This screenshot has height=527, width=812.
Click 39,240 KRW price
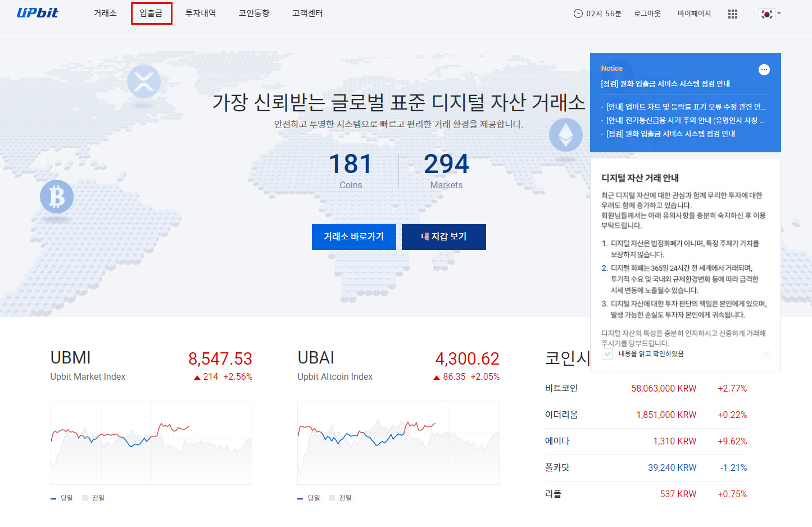click(672, 468)
